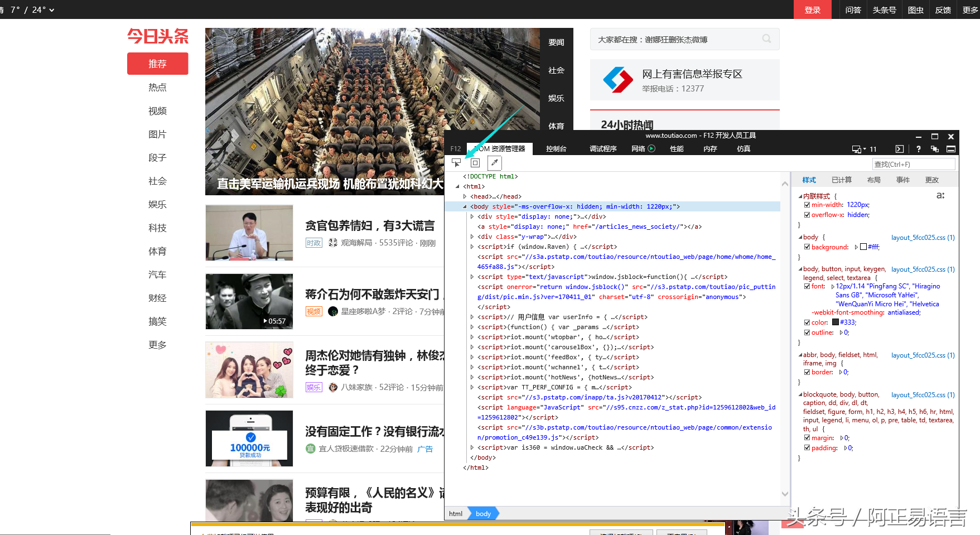Open the emulation device icon dropdown
The height and width of the screenshot is (535, 980).
pos(859,149)
